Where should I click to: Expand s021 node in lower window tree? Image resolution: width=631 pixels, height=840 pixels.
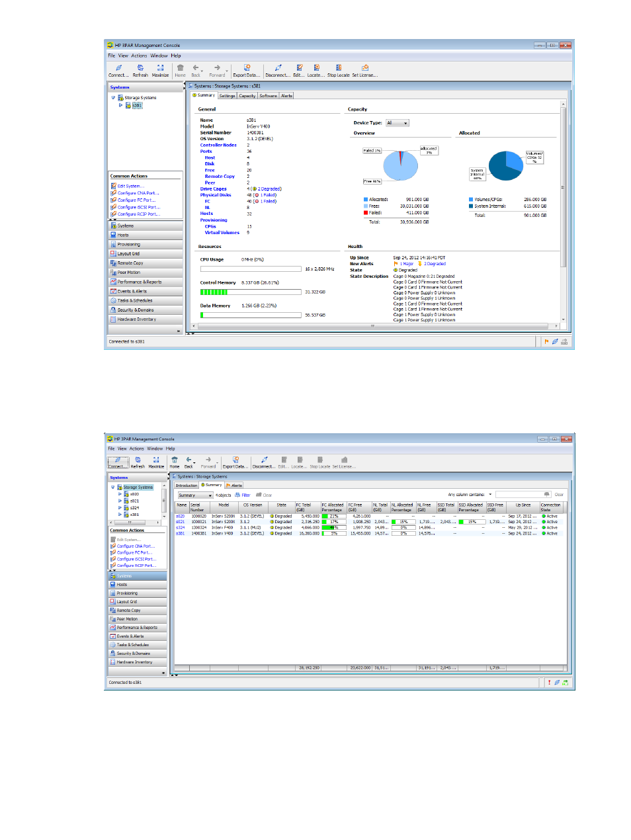tap(120, 501)
